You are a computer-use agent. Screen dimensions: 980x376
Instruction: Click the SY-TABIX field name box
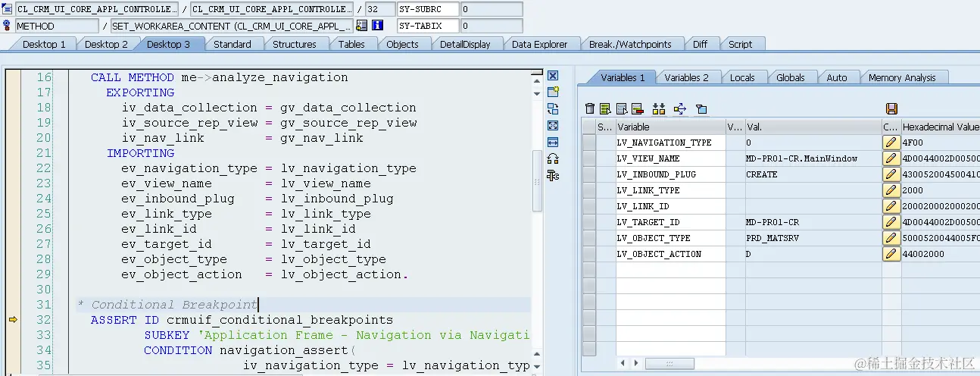[x=428, y=25]
